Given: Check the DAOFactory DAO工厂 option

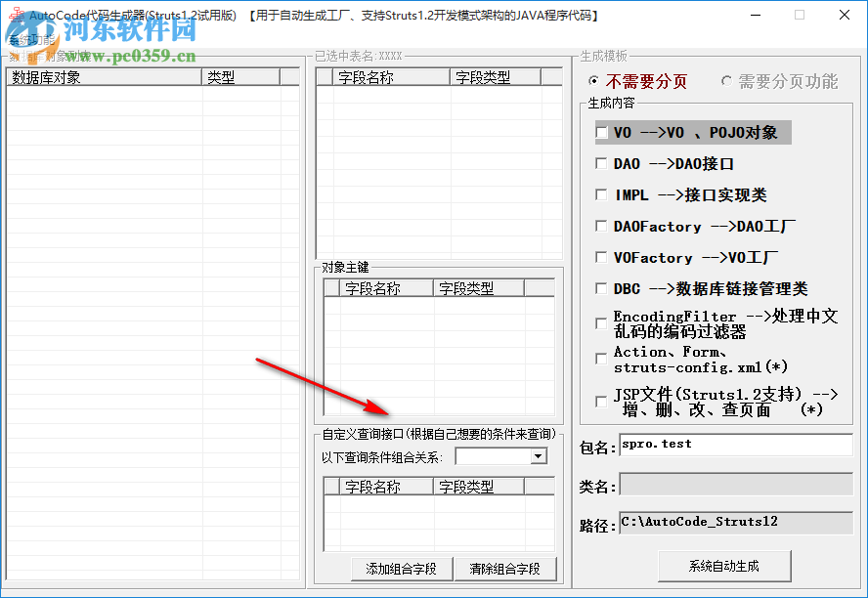Looking at the screenshot, I should click(x=600, y=226).
